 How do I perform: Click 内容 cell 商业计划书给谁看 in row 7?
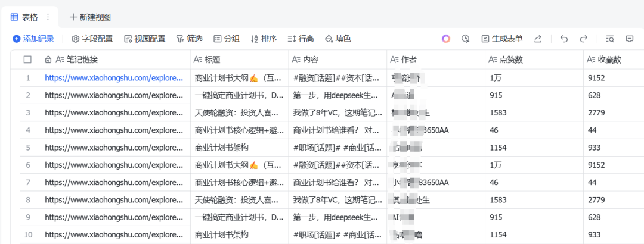[338, 183]
